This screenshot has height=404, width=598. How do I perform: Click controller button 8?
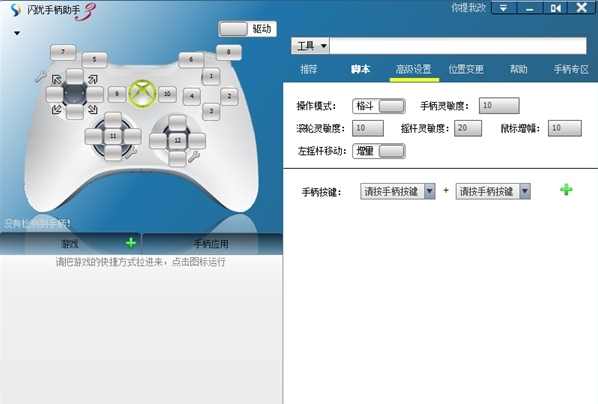point(228,52)
